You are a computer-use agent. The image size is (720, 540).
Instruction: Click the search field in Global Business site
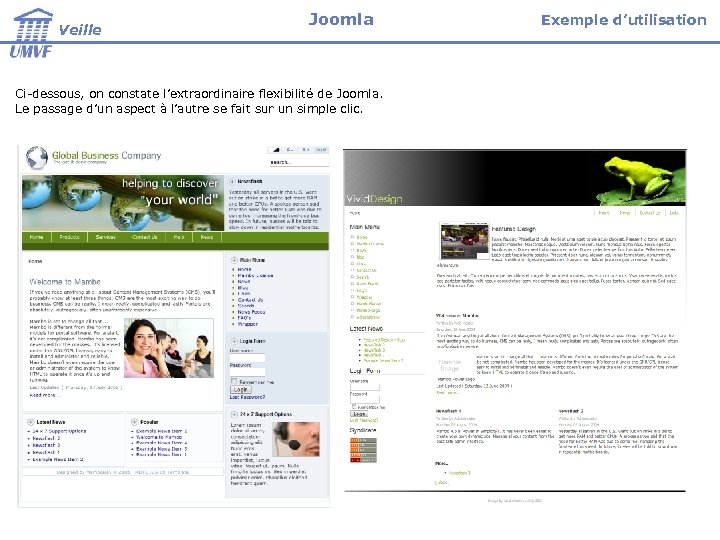click(x=298, y=163)
